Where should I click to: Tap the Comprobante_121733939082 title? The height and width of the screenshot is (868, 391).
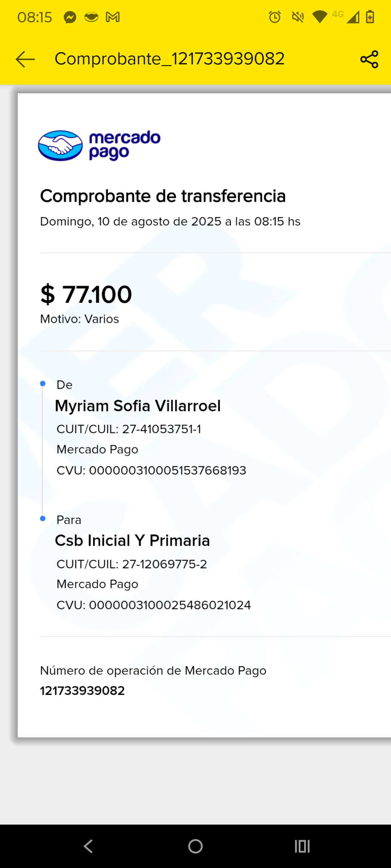pyautogui.click(x=169, y=59)
